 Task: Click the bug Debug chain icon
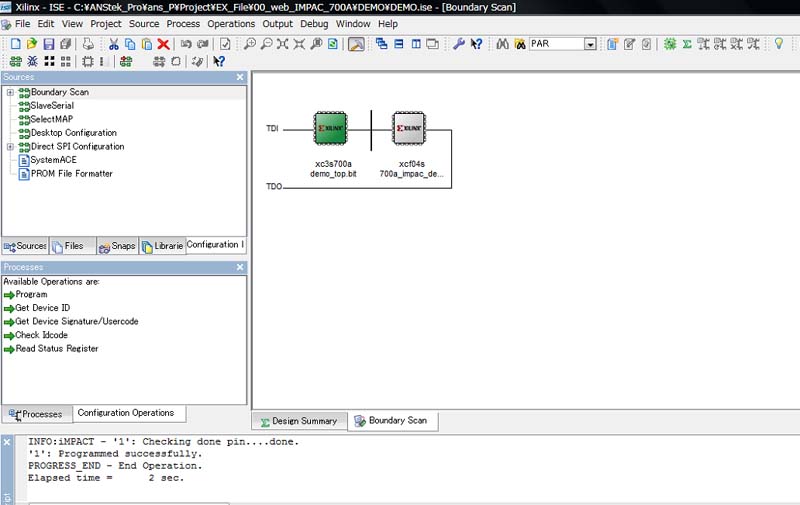[32, 62]
